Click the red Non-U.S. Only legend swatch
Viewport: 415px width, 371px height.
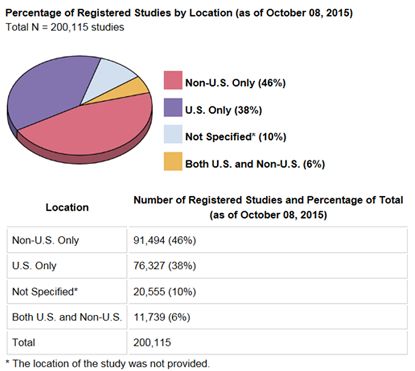[x=173, y=80]
